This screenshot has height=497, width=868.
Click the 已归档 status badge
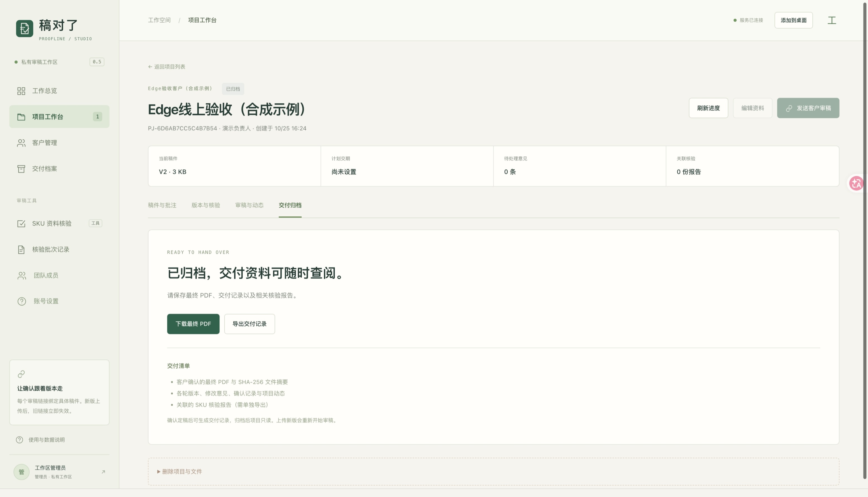[233, 89]
